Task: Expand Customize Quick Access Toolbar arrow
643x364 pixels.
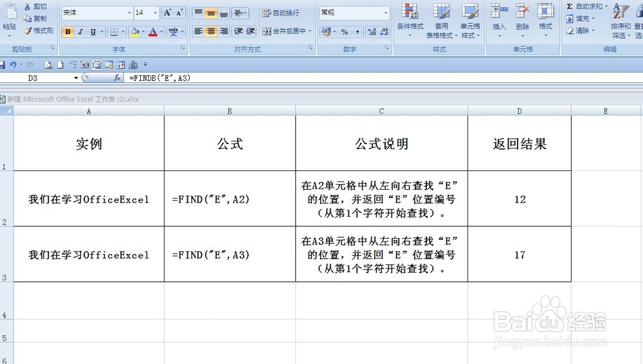Action: tap(145, 65)
